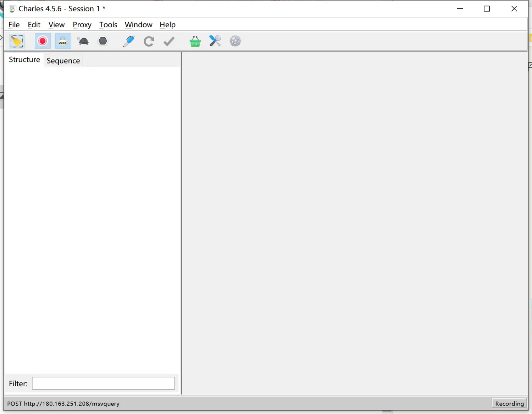Switch to the Structure tab
This screenshot has height=414, width=532.
[24, 60]
